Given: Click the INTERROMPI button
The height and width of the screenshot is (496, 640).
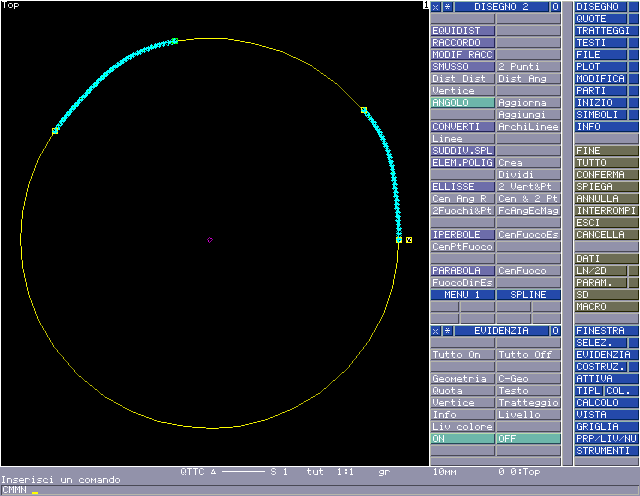Looking at the screenshot, I should tap(607, 211).
